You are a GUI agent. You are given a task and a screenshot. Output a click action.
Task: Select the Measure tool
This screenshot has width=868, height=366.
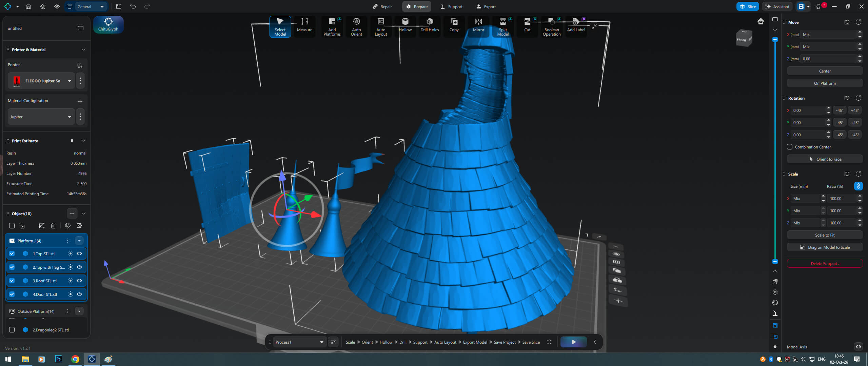pyautogui.click(x=304, y=26)
